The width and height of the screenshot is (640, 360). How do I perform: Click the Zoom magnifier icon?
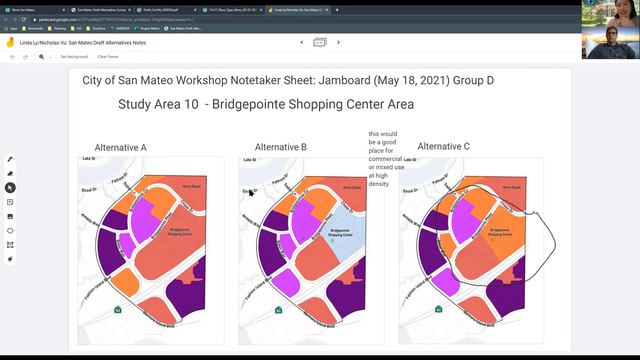(41, 57)
